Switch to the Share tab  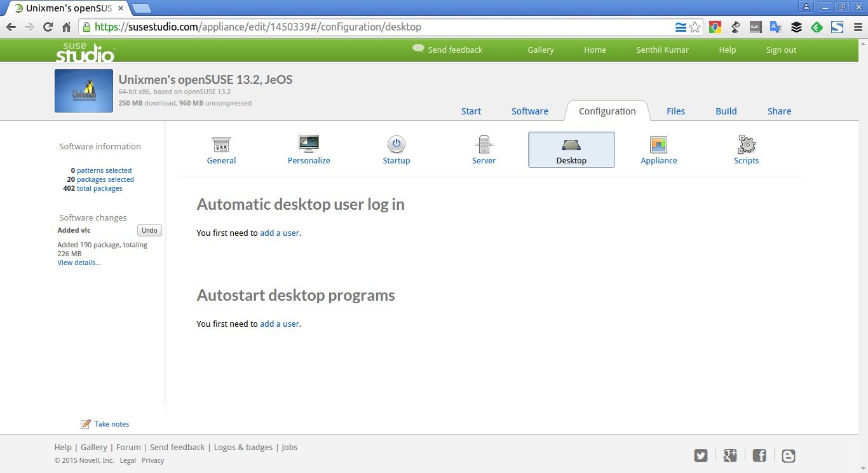[780, 111]
